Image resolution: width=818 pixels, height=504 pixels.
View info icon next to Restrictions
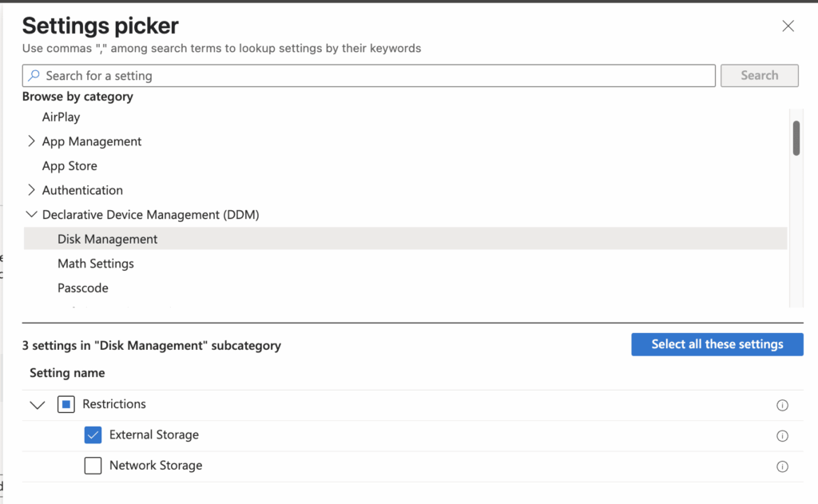[x=782, y=405]
